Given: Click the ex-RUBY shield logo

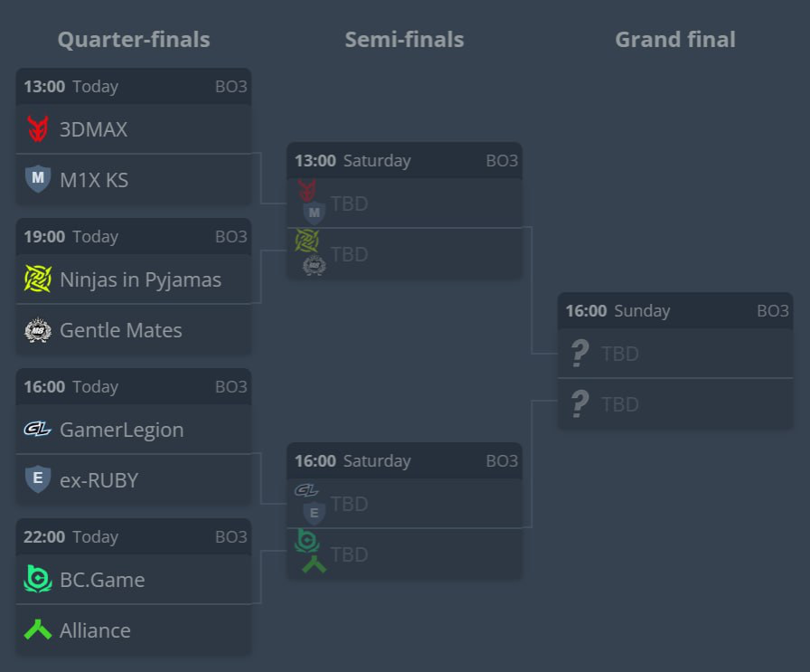Looking at the screenshot, I should pyautogui.click(x=37, y=479).
